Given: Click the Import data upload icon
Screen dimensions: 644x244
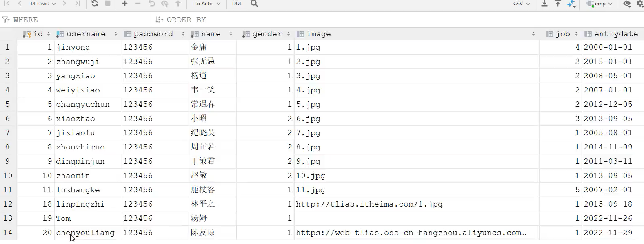Looking at the screenshot, I should pyautogui.click(x=558, y=4).
